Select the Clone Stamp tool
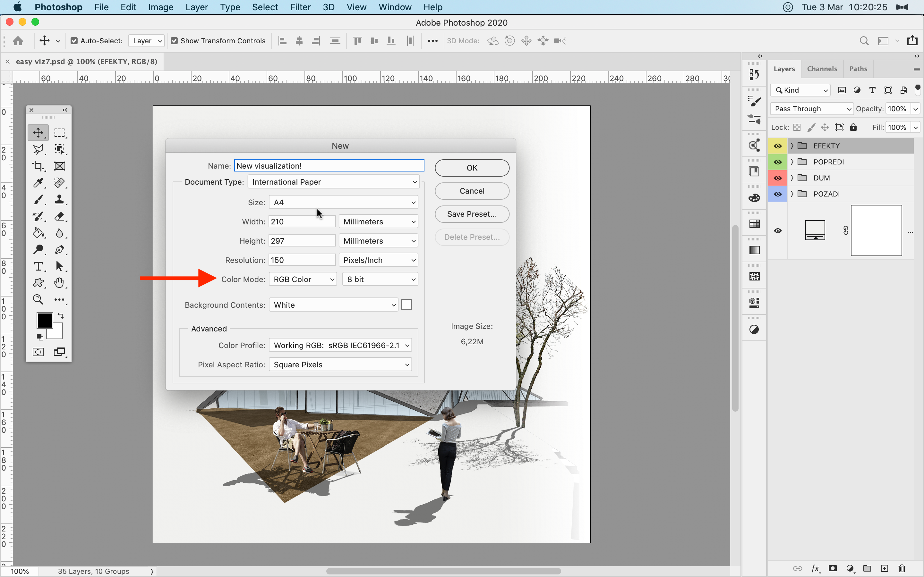This screenshot has height=577, width=924. (61, 199)
